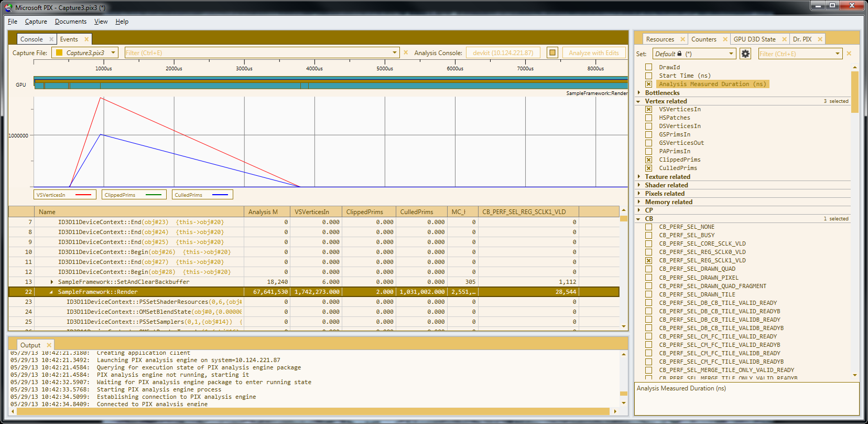Close the Output panel tab
Viewport: 868px width, 424px height.
pyautogui.click(x=49, y=345)
